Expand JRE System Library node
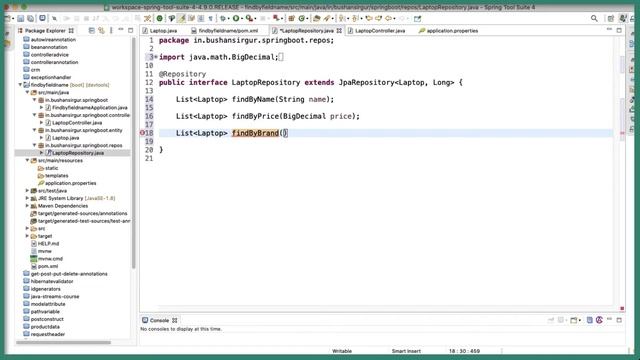 point(27,198)
